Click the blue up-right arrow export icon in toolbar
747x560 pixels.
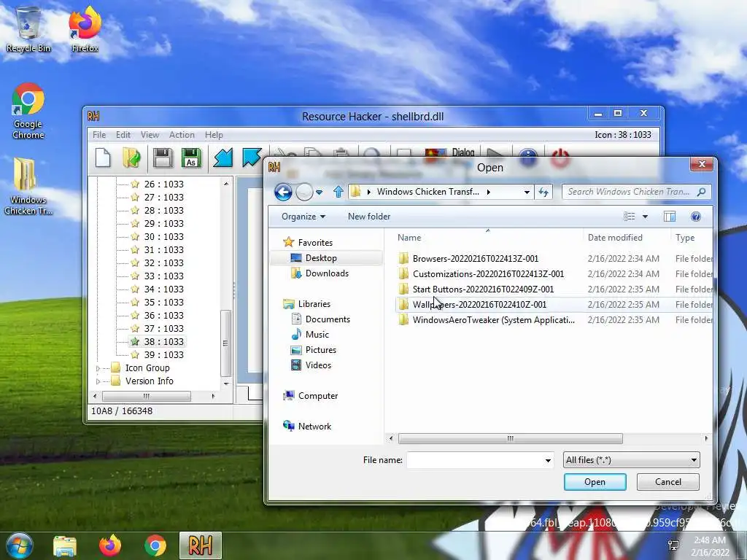click(252, 158)
